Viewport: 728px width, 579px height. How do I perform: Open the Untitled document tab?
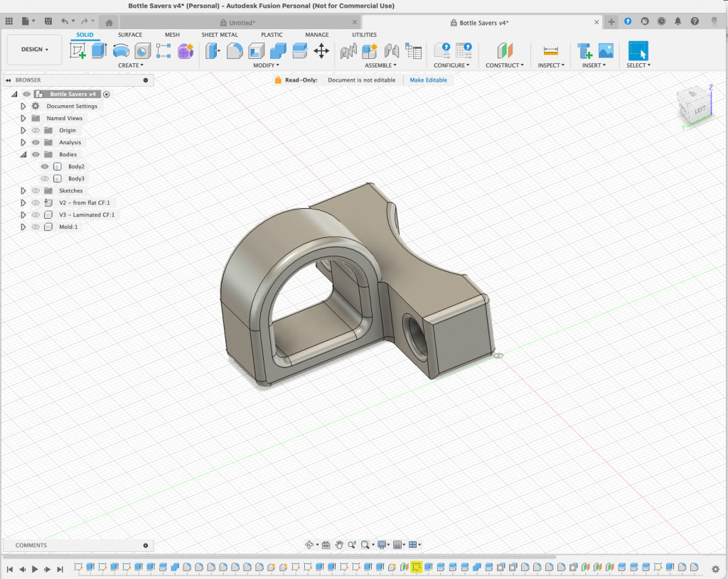click(242, 23)
